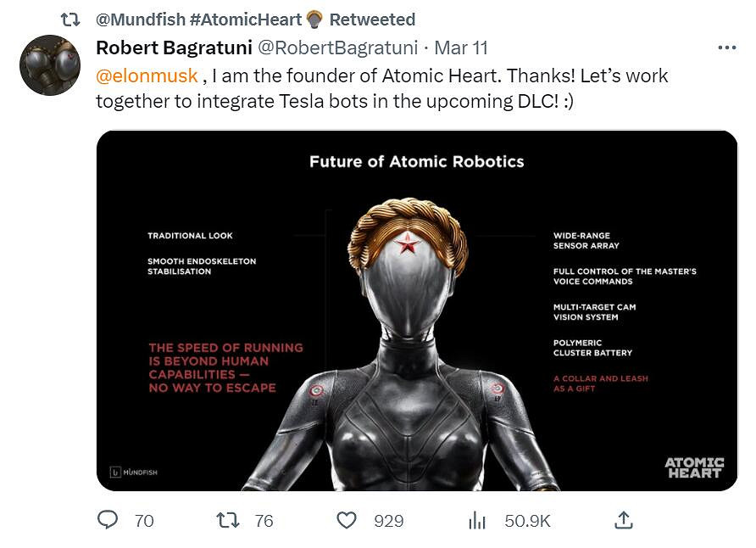Click the Atomic Heart logo in the image
This screenshot has height=548, width=756.
[693, 467]
